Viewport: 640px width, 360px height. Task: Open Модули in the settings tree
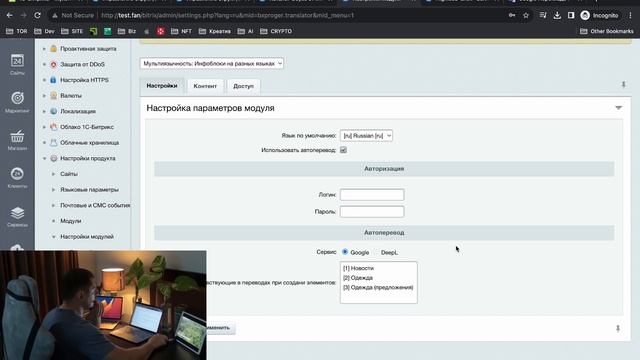[x=71, y=221]
